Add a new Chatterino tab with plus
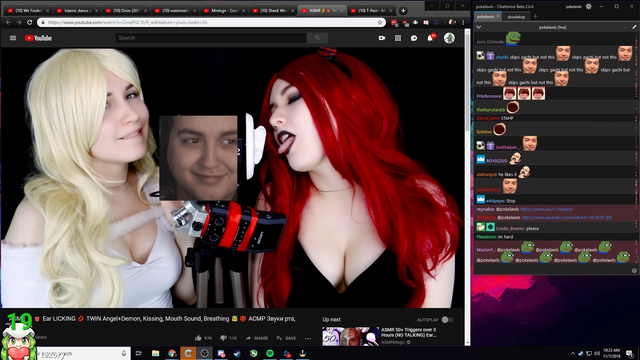The image size is (640, 360). (x=536, y=17)
